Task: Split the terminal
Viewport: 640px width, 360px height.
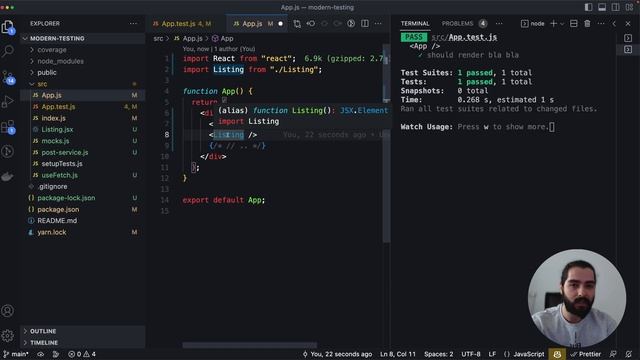Action: point(573,24)
